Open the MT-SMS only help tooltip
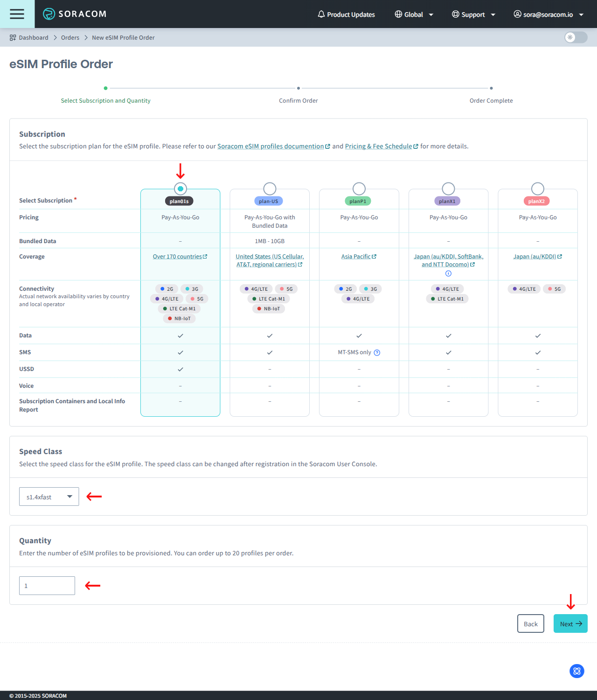This screenshot has height=700, width=597. coord(377,352)
